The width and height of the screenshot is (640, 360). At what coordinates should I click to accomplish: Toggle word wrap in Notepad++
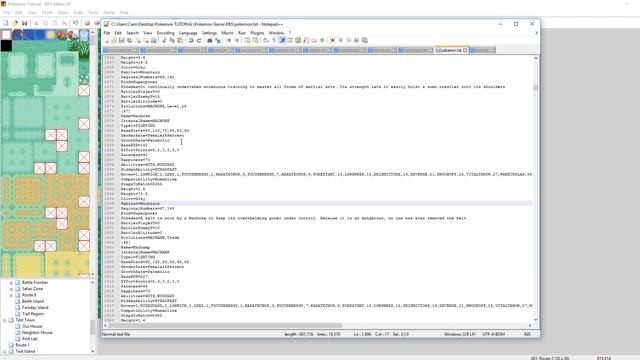(x=266, y=40)
